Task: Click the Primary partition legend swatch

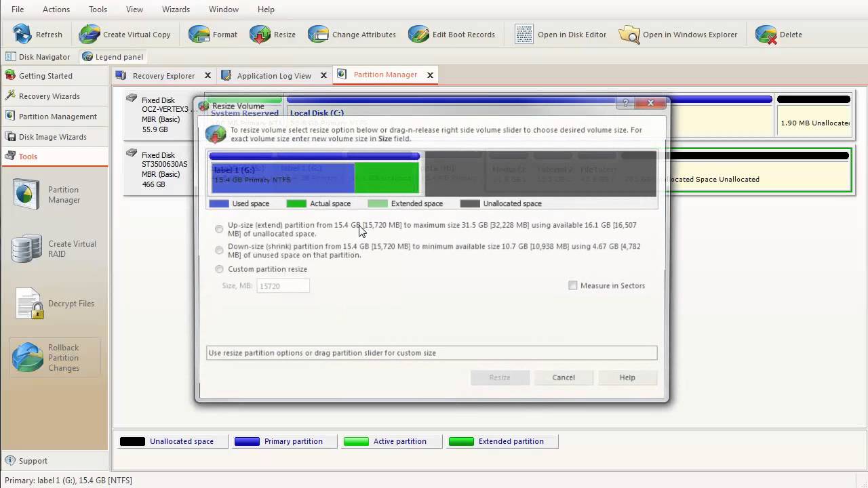Action: tap(247, 441)
